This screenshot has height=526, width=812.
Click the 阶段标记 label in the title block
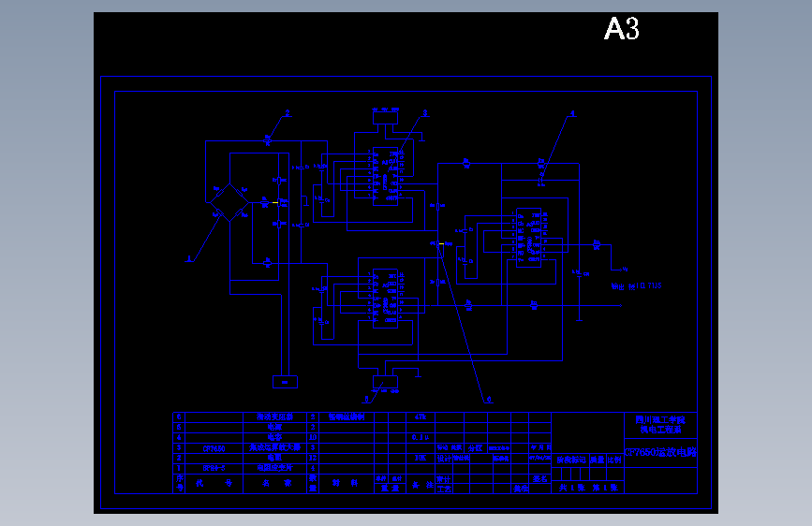click(x=570, y=460)
